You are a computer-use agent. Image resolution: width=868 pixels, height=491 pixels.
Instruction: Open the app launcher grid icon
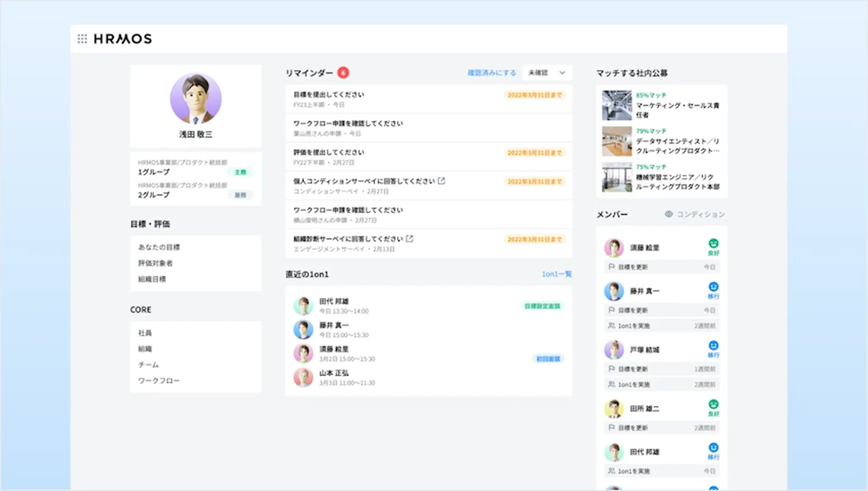82,38
